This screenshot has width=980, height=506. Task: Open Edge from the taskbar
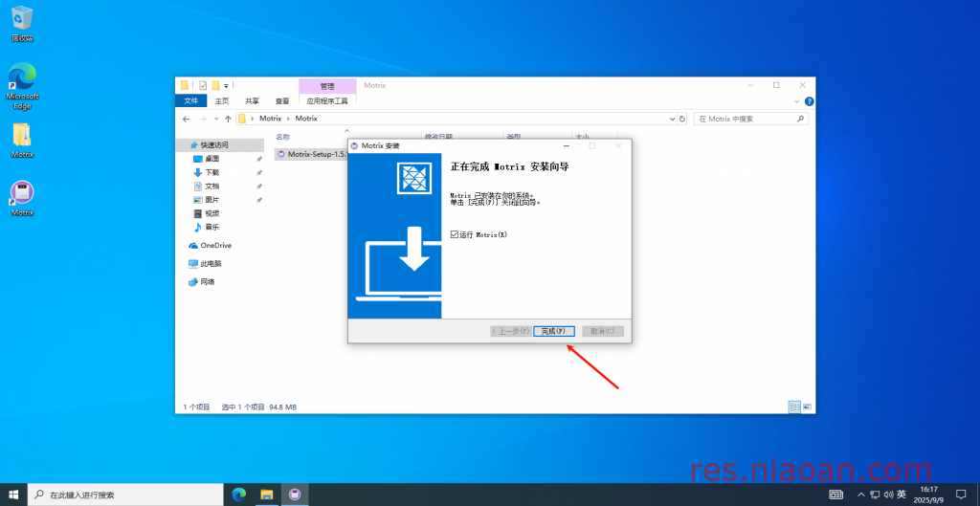[x=238, y=495]
